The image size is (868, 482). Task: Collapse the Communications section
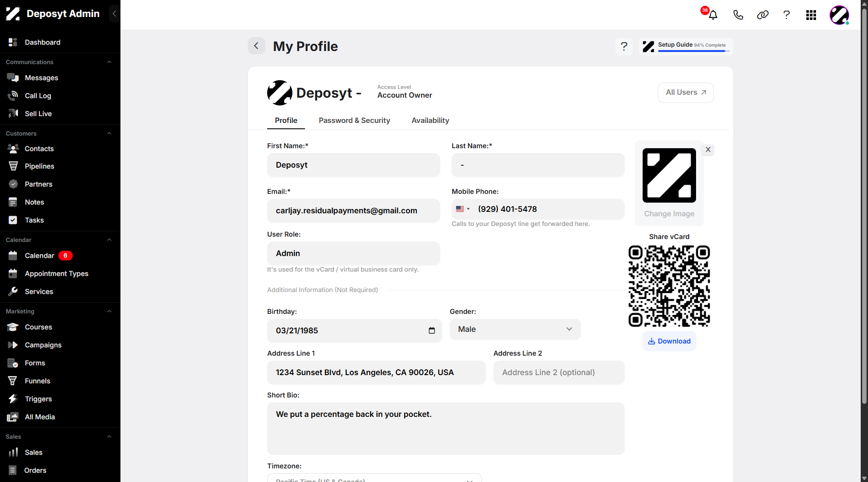pos(109,62)
